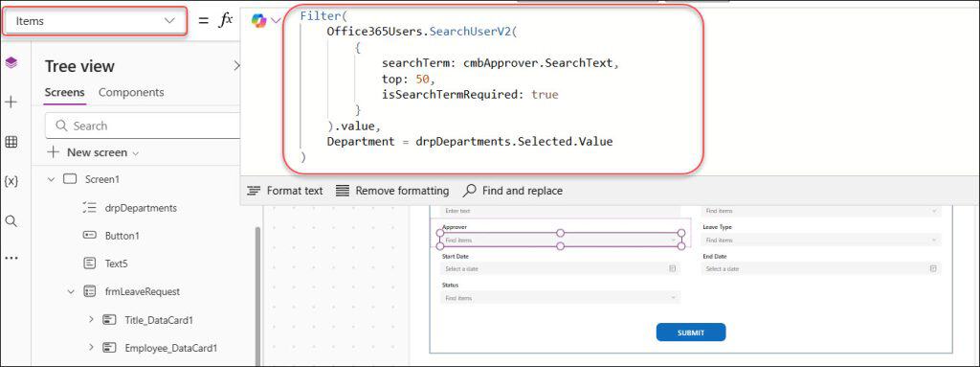The width and height of the screenshot is (980, 367).
Task: Click the End Date calendar icon
Action: tap(933, 268)
